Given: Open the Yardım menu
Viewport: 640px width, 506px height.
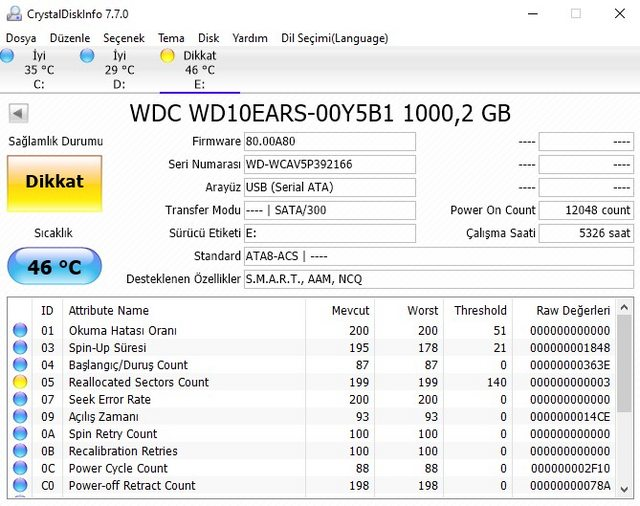Looking at the screenshot, I should point(250,38).
